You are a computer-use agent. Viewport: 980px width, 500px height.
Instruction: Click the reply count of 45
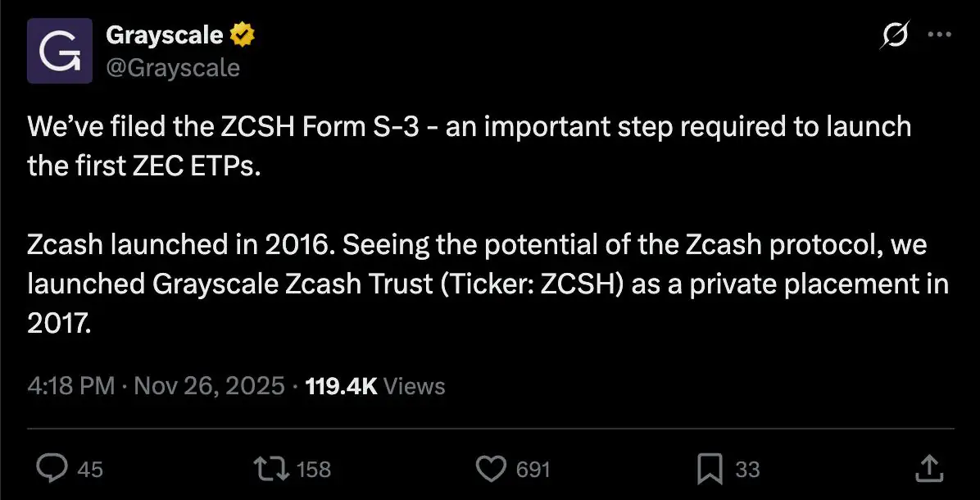89,469
